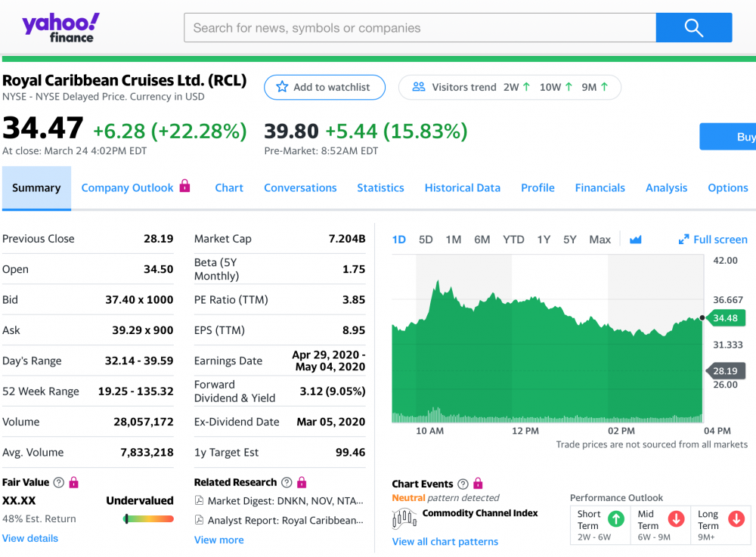The width and height of the screenshot is (756, 557).
Task: Select the 1D chart range
Action: (x=398, y=240)
